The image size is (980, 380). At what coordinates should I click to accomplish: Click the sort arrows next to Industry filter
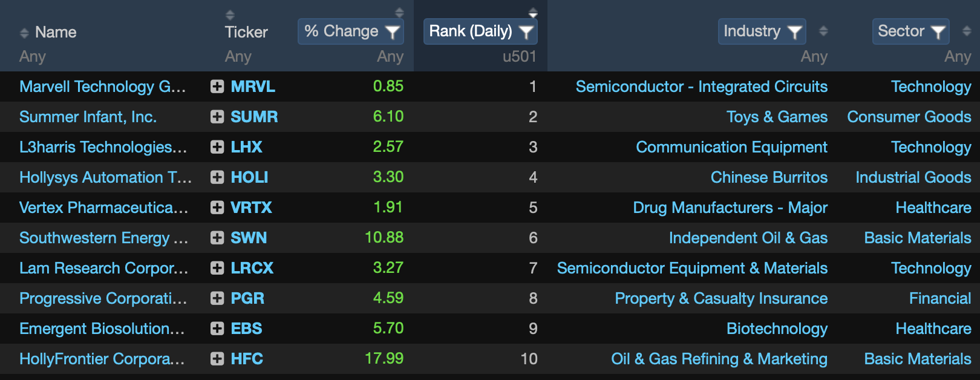click(823, 31)
